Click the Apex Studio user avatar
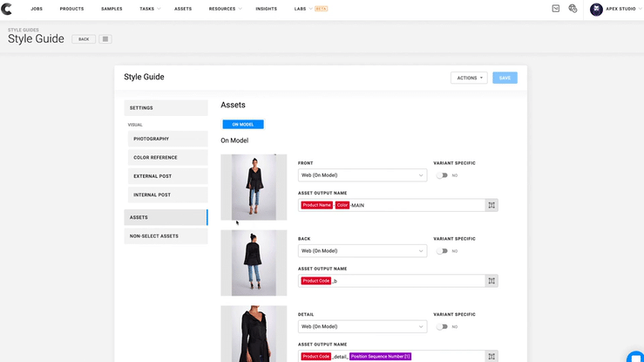The width and height of the screenshot is (644, 362). [x=597, y=9]
